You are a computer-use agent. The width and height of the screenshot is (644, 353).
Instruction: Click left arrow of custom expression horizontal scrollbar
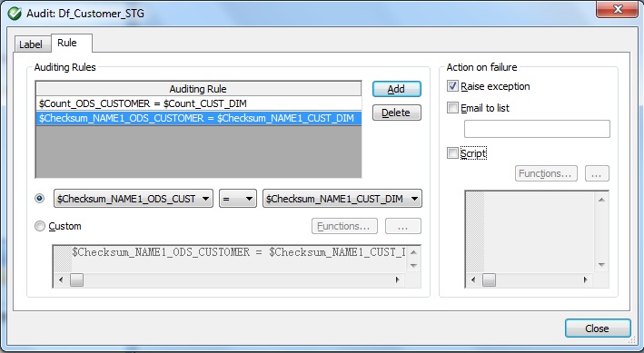[61, 279]
